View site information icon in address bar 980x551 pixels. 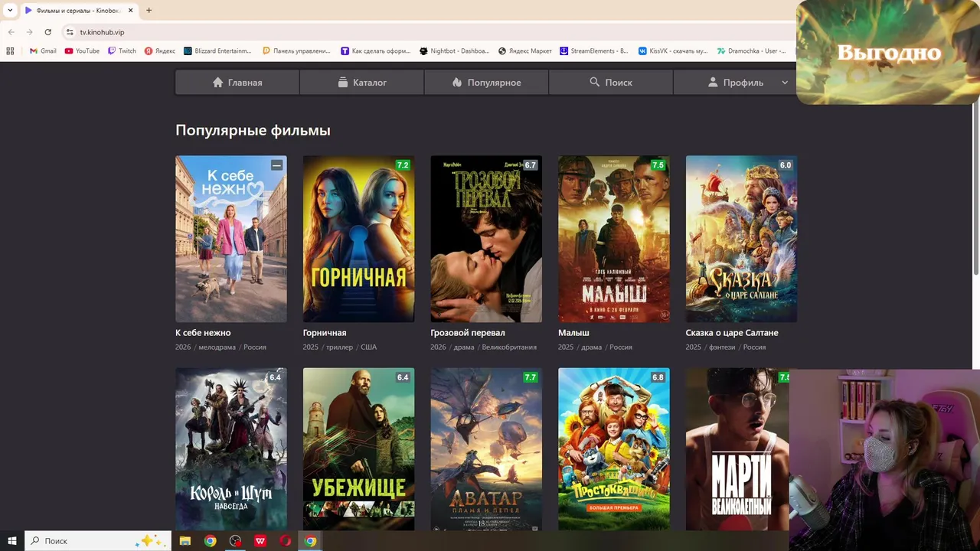tap(70, 32)
